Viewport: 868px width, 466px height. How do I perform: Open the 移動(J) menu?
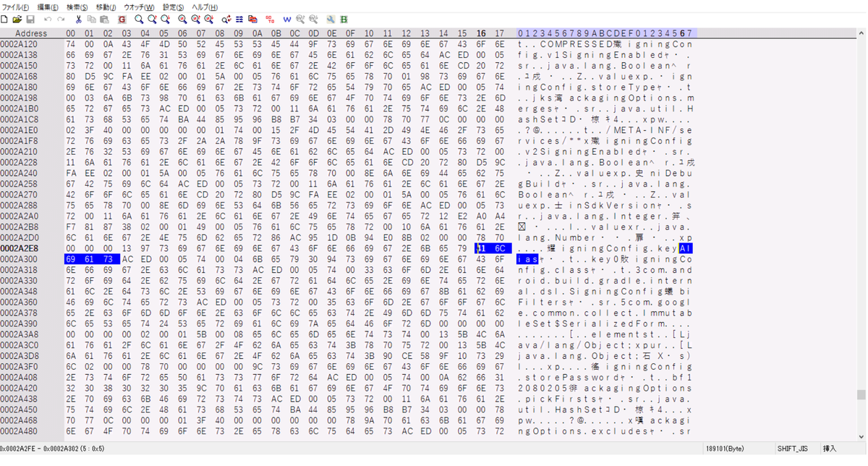tap(106, 7)
